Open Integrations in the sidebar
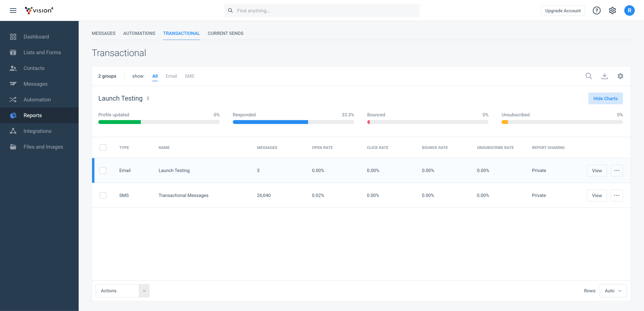Screen dimensions: 644x311 (38, 131)
